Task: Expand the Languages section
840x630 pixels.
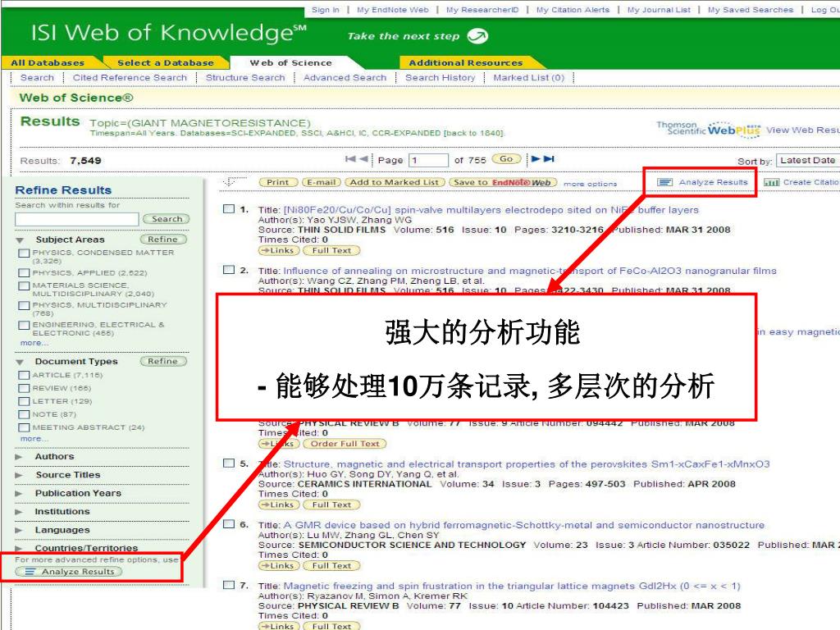Action: pos(20,531)
